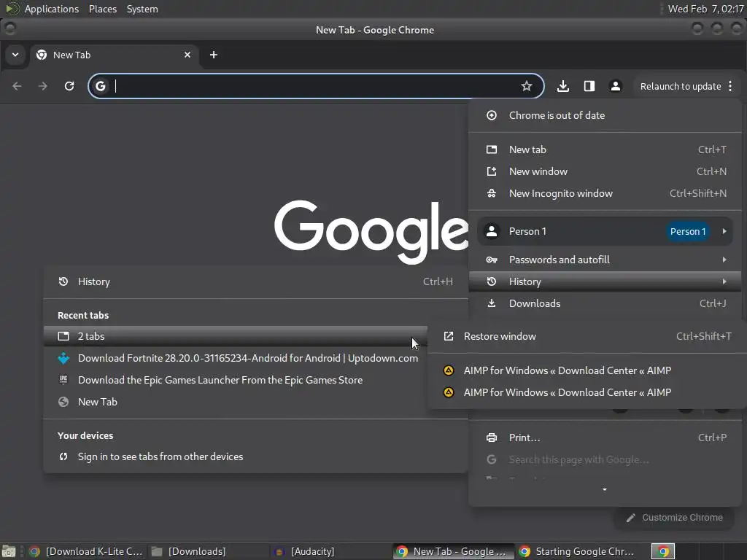Click the sync icon beside Sign in entry
This screenshot has height=560, width=747.
click(x=63, y=456)
